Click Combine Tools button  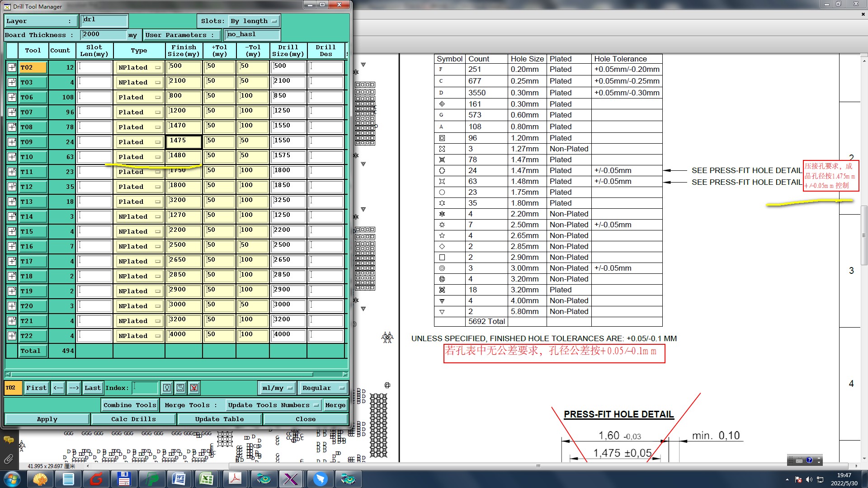(x=130, y=405)
